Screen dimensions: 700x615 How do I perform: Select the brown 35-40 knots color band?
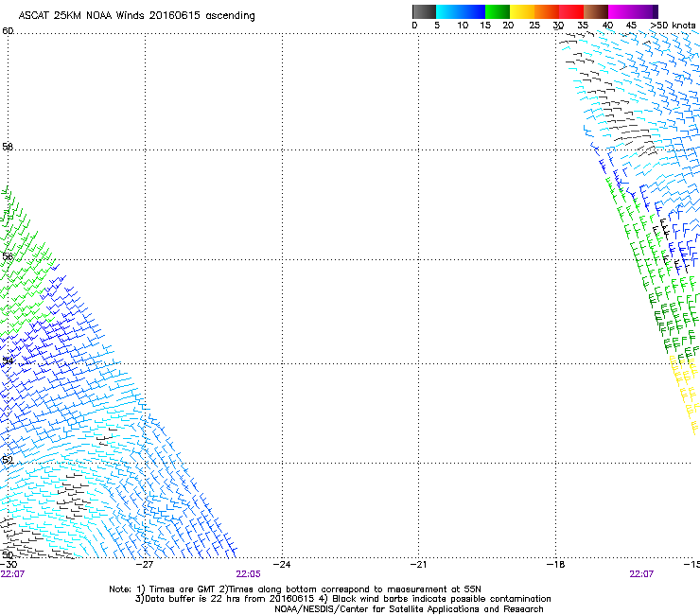(596, 11)
